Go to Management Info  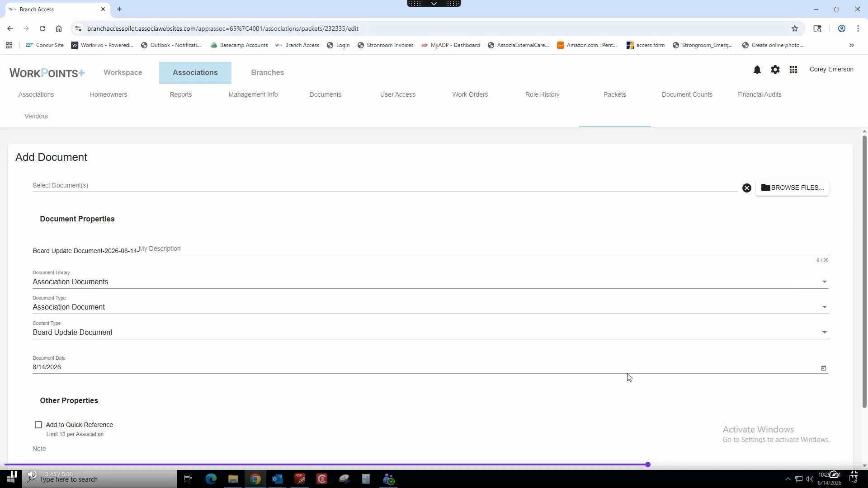click(x=253, y=94)
